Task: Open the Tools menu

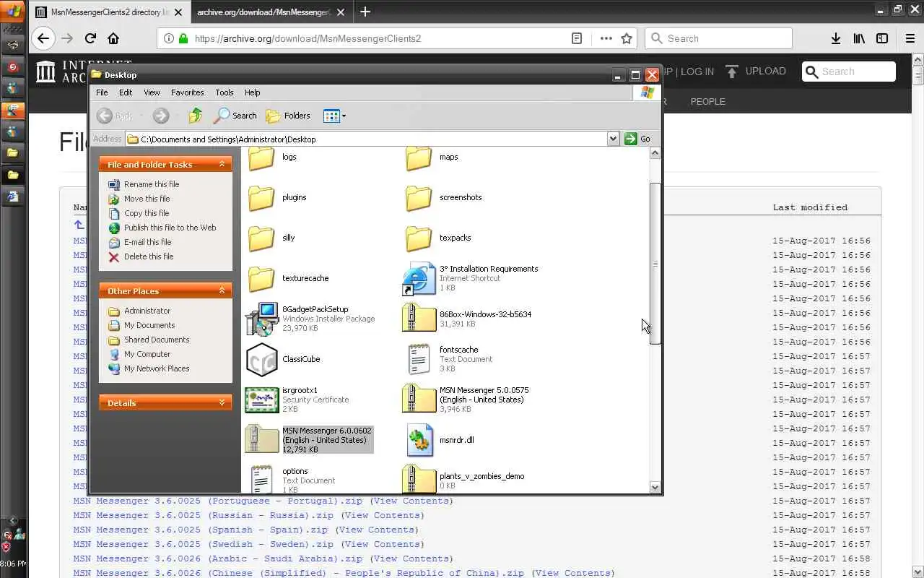Action: pyautogui.click(x=225, y=92)
